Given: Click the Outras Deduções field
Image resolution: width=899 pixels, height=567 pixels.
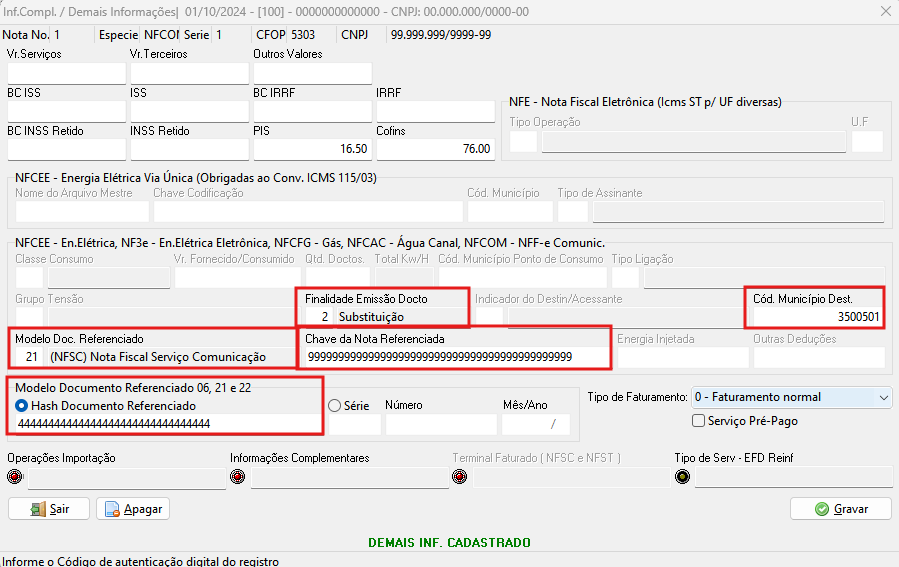Looking at the screenshot, I should (x=819, y=357).
